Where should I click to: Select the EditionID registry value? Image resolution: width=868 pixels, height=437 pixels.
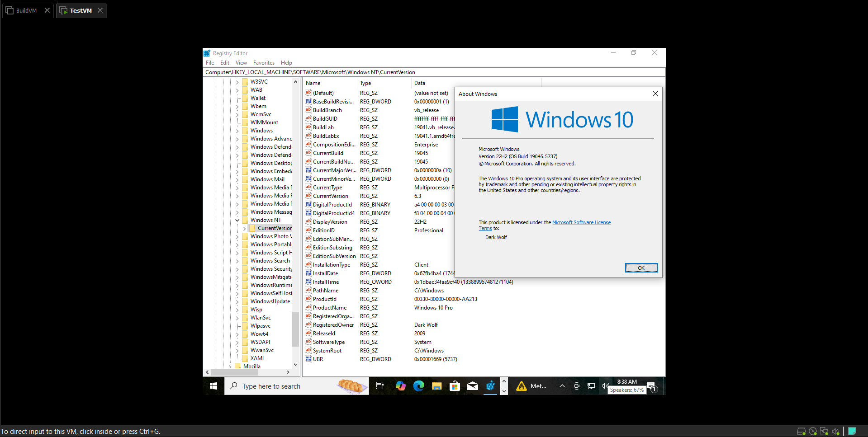coord(324,230)
